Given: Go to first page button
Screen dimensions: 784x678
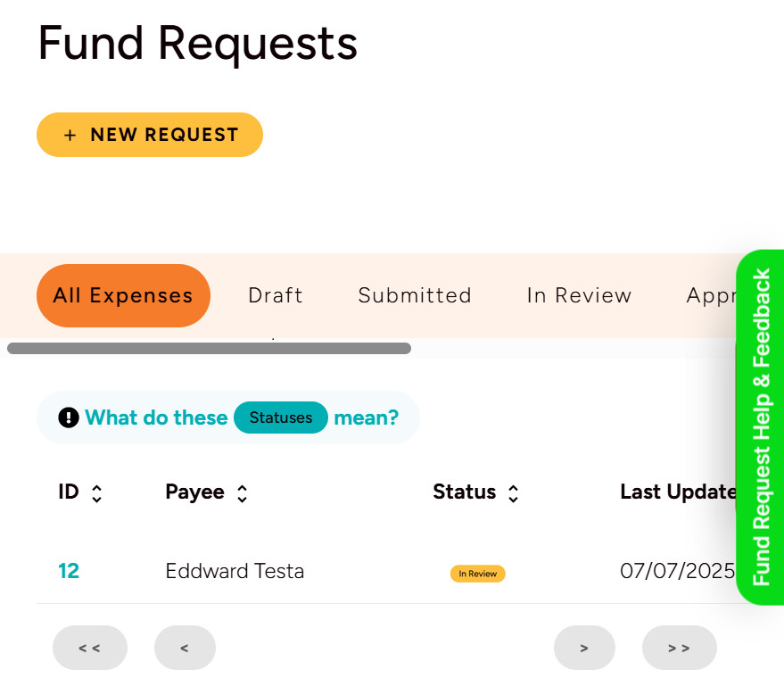Looking at the screenshot, I should click(x=90, y=648).
